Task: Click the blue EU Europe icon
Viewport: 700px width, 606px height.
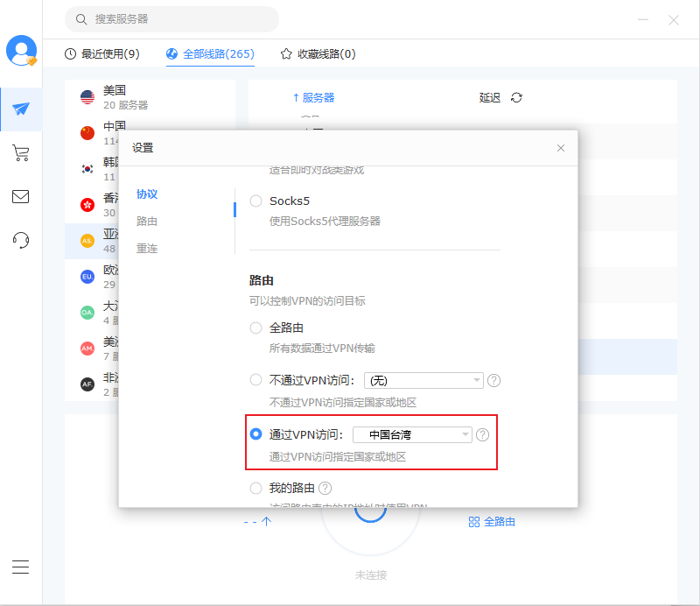Action: [x=87, y=277]
